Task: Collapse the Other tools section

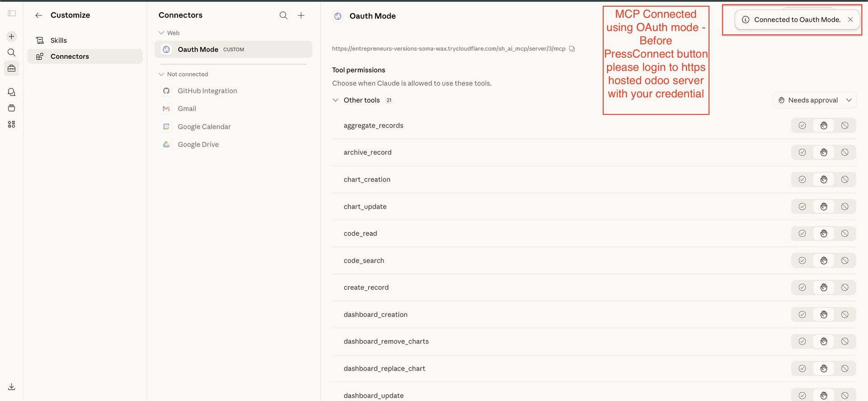Action: pyautogui.click(x=335, y=100)
